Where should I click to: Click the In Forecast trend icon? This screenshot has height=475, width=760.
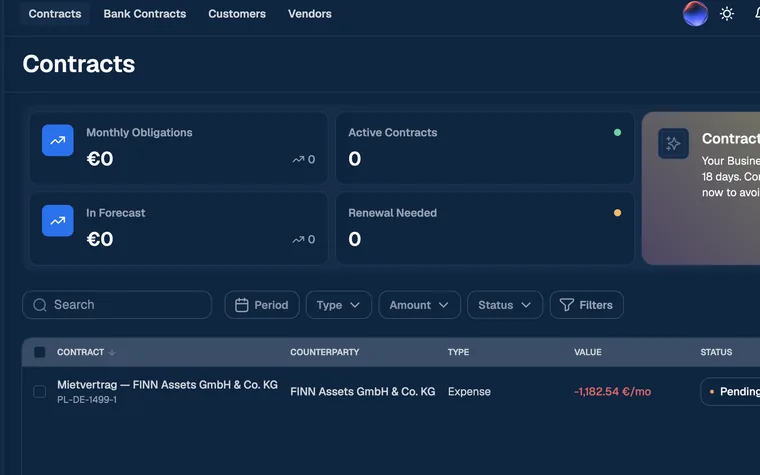58,221
